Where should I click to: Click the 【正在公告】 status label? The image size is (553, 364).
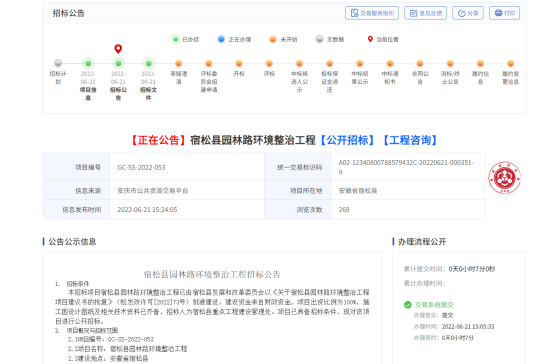point(158,140)
